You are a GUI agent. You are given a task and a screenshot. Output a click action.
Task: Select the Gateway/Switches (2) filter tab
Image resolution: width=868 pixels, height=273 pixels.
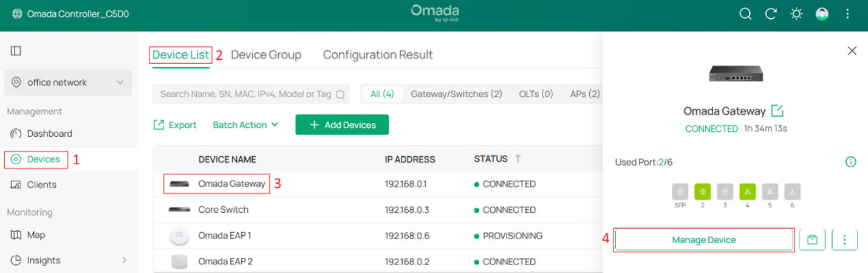pos(456,94)
